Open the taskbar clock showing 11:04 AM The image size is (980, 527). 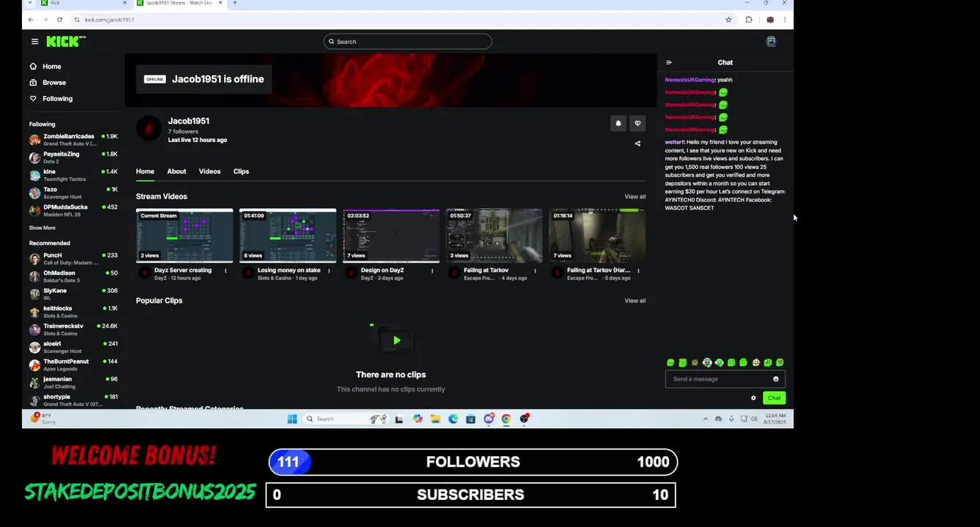(x=775, y=419)
